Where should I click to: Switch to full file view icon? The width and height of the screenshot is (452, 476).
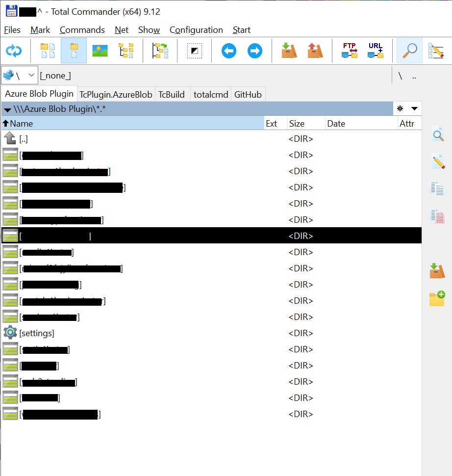(74, 51)
